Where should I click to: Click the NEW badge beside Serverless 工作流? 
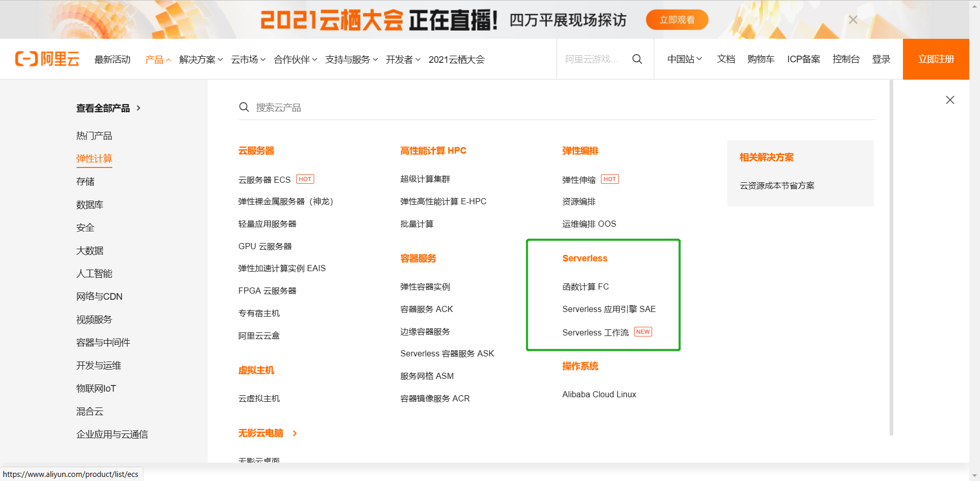click(643, 332)
